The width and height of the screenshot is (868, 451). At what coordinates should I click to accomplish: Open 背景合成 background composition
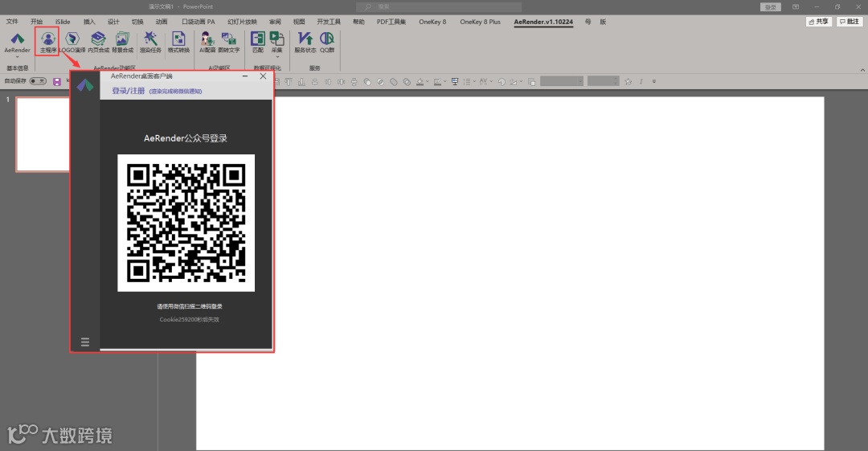[122, 42]
